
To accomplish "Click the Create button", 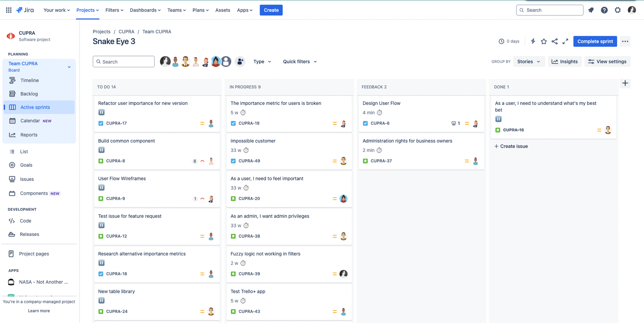I will [x=271, y=10].
